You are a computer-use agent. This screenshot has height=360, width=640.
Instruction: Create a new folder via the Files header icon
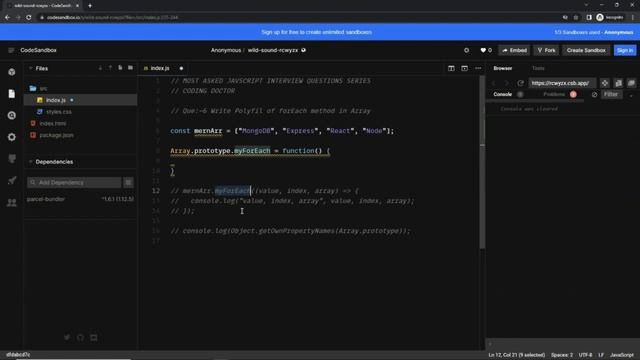(x=130, y=68)
